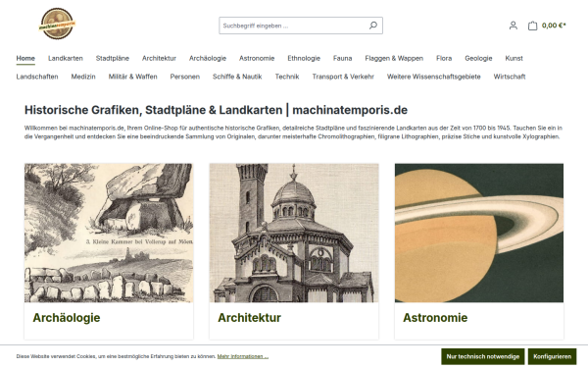Open the Archäologie card title link

click(67, 318)
